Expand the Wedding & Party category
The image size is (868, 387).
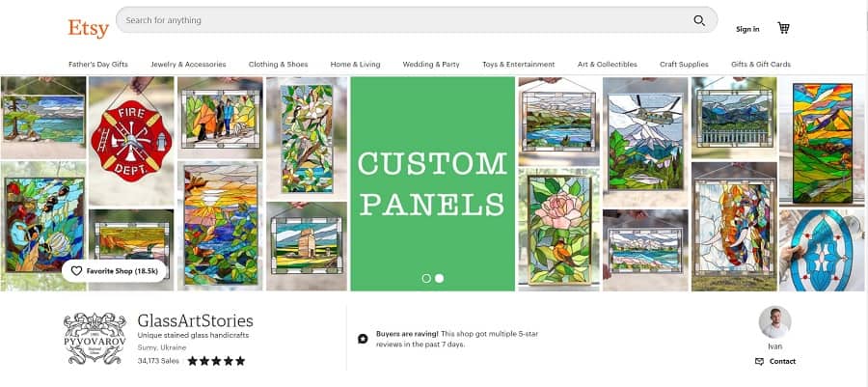(431, 65)
